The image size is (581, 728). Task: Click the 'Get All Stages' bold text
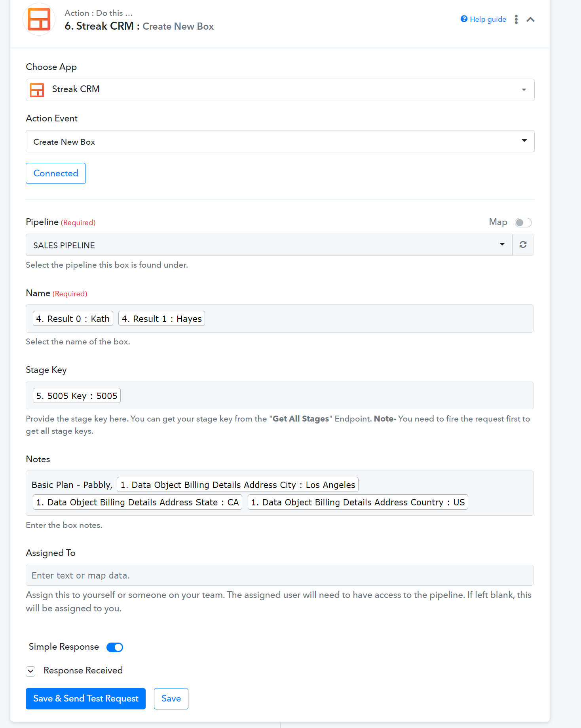[301, 419]
